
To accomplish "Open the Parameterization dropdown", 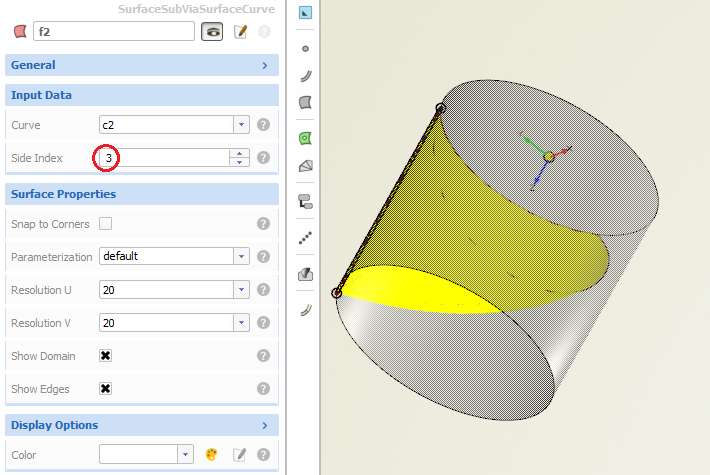I will [241, 256].
